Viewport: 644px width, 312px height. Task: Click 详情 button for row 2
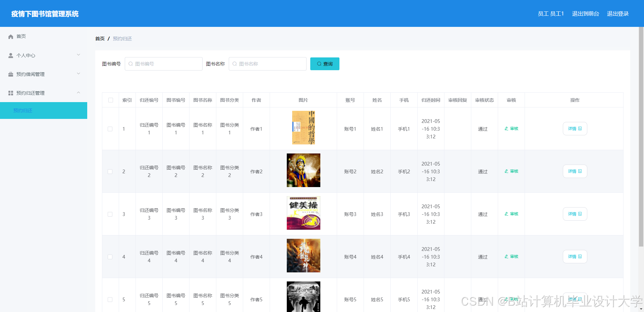click(x=575, y=171)
